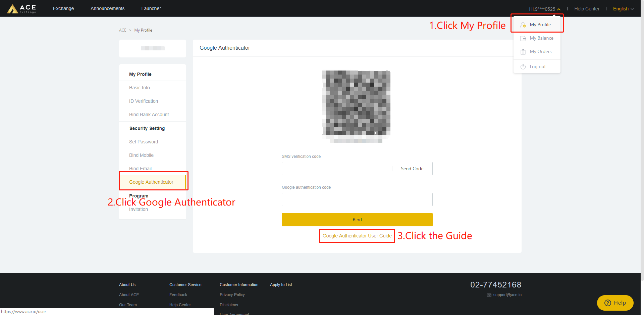Open the Announcements page

pyautogui.click(x=107, y=8)
